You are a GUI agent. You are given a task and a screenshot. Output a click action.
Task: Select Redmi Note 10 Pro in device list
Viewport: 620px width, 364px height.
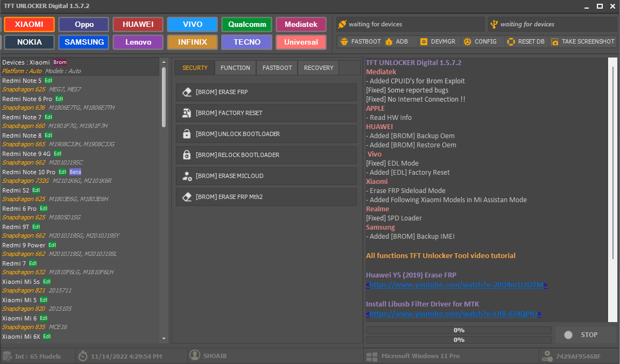29,172
